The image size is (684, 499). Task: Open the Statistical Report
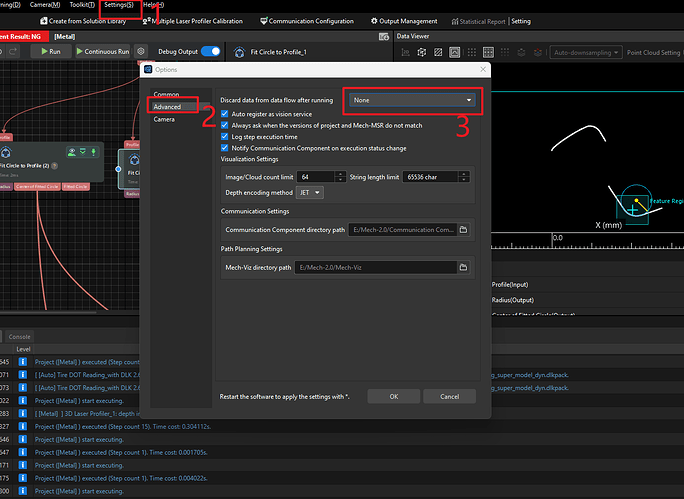(x=478, y=21)
